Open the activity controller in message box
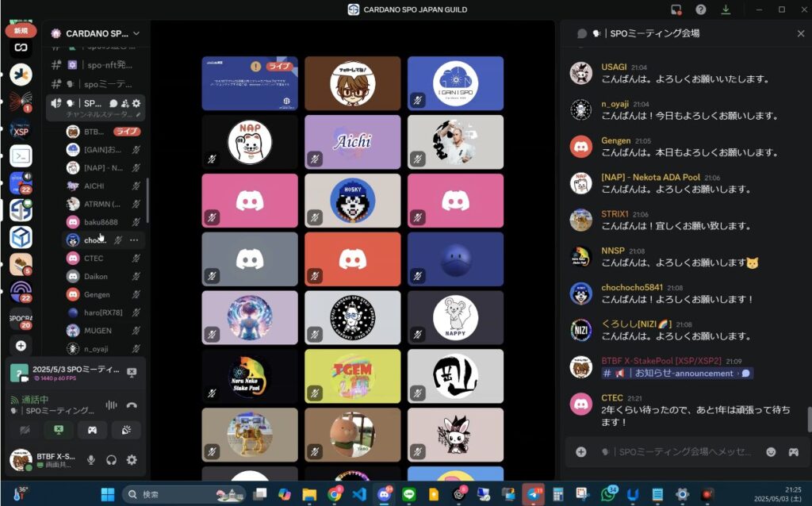This screenshot has width=812, height=506. click(x=793, y=452)
